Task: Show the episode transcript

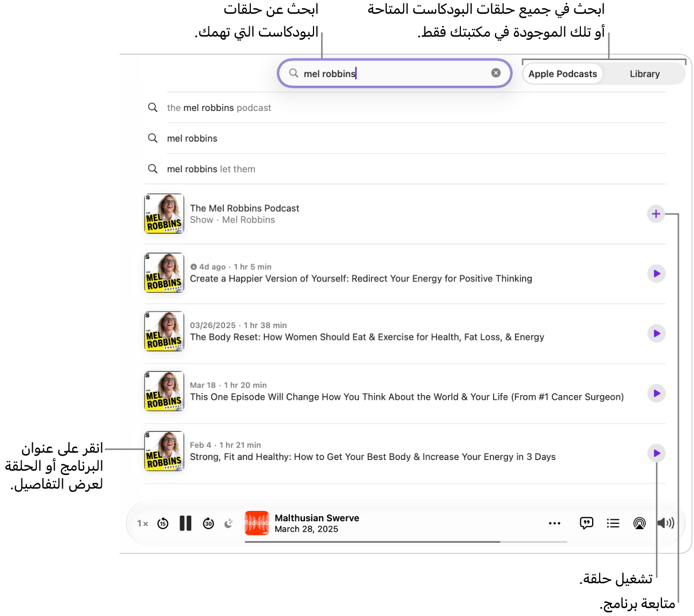Action: (x=586, y=523)
